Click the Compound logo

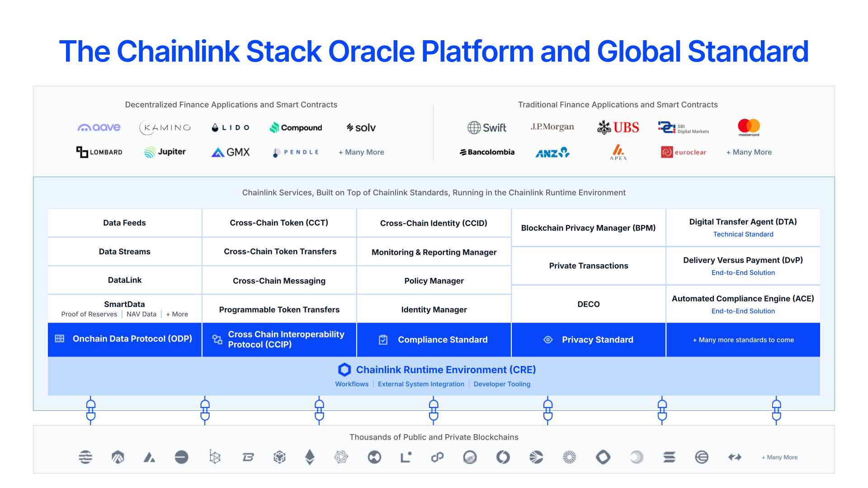(296, 128)
